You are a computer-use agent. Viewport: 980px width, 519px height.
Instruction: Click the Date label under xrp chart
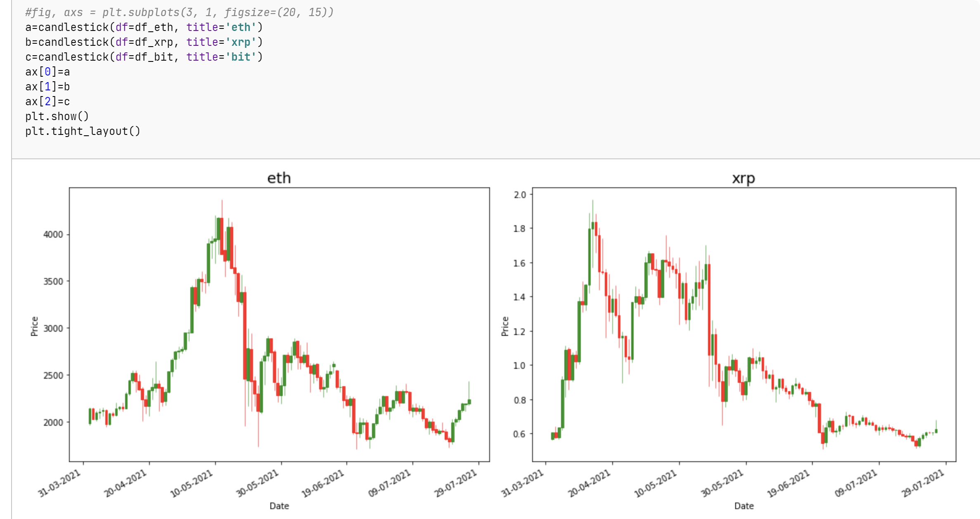744,506
